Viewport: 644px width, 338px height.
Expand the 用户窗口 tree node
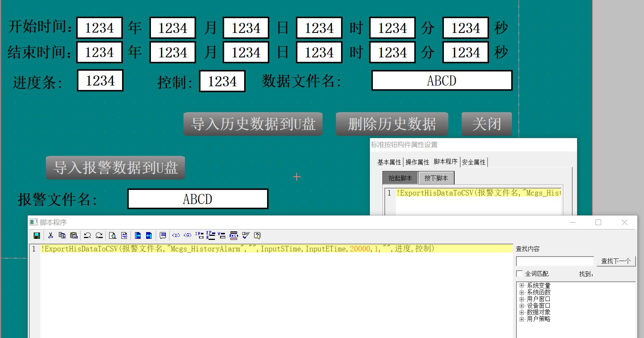(x=522, y=299)
